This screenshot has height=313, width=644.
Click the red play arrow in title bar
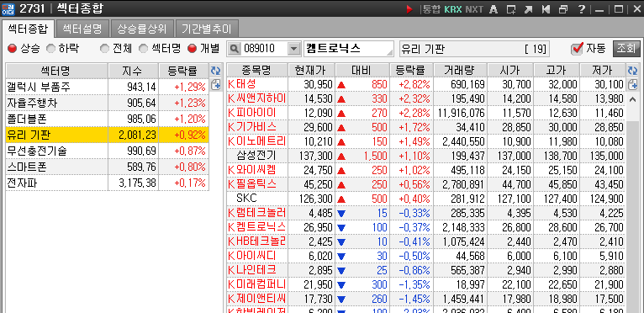(409, 9)
